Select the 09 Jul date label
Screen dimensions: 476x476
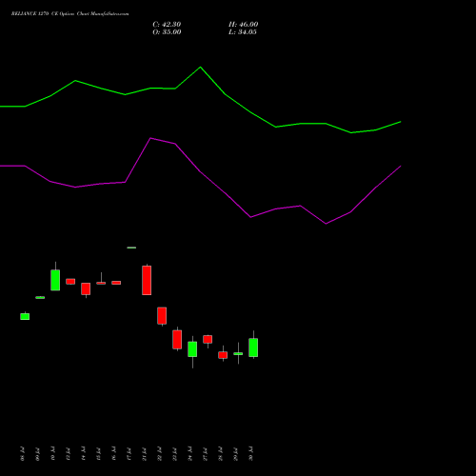click(x=37, y=454)
